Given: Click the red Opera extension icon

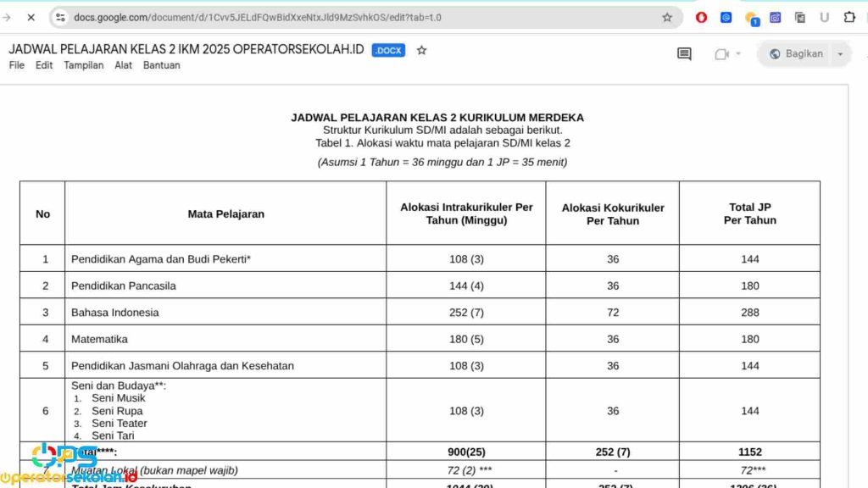Looking at the screenshot, I should pyautogui.click(x=701, y=18).
